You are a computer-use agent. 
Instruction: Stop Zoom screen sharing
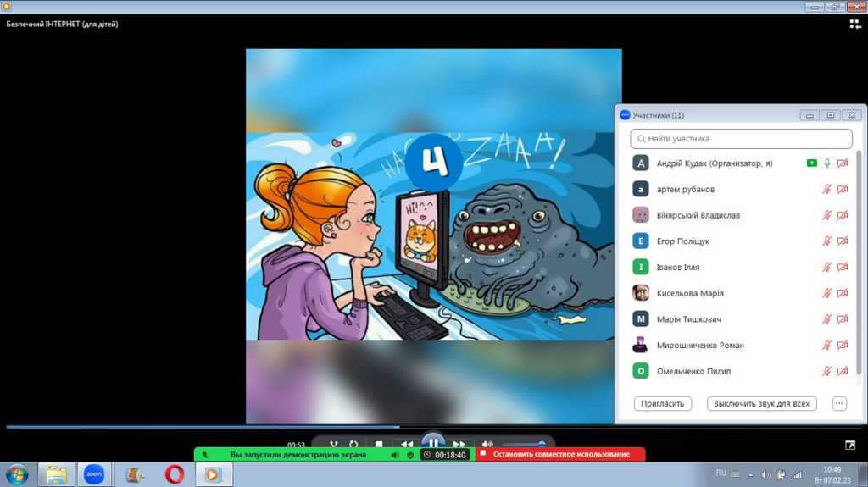560,454
